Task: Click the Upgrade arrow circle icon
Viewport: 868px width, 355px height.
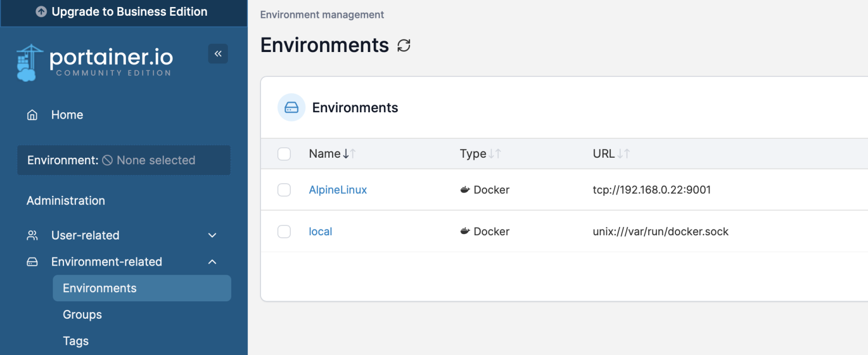Action: coord(41,12)
